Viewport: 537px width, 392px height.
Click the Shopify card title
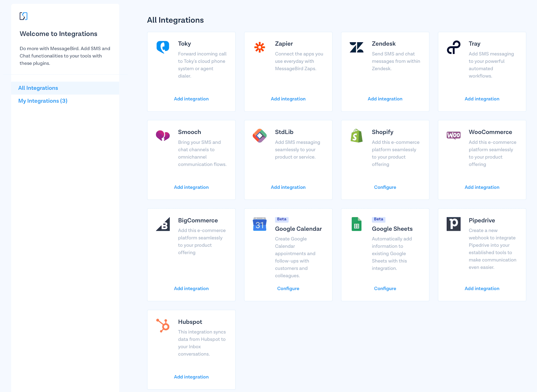tap(383, 132)
